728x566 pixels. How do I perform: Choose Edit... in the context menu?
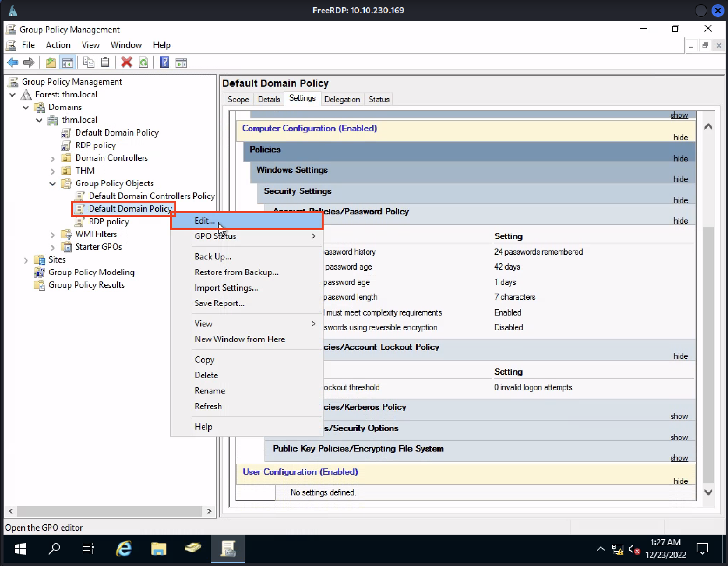click(x=246, y=221)
